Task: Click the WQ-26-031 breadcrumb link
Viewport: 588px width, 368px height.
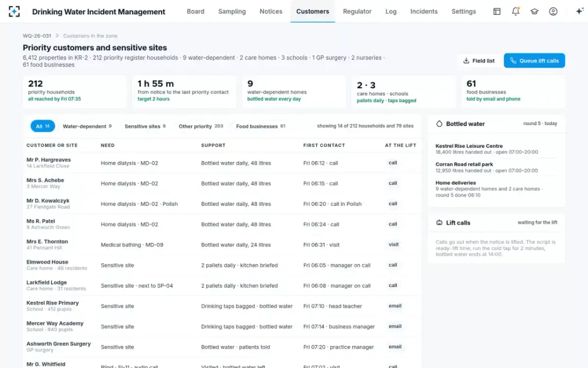Action: pos(37,36)
